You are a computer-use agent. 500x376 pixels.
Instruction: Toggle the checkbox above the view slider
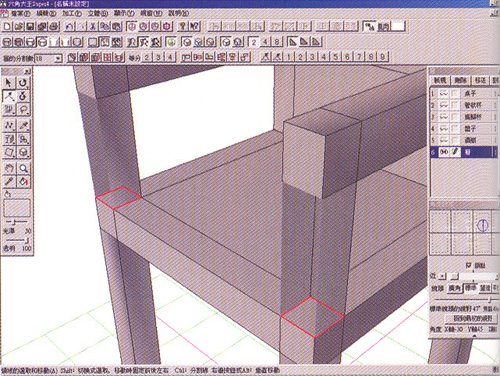click(469, 265)
